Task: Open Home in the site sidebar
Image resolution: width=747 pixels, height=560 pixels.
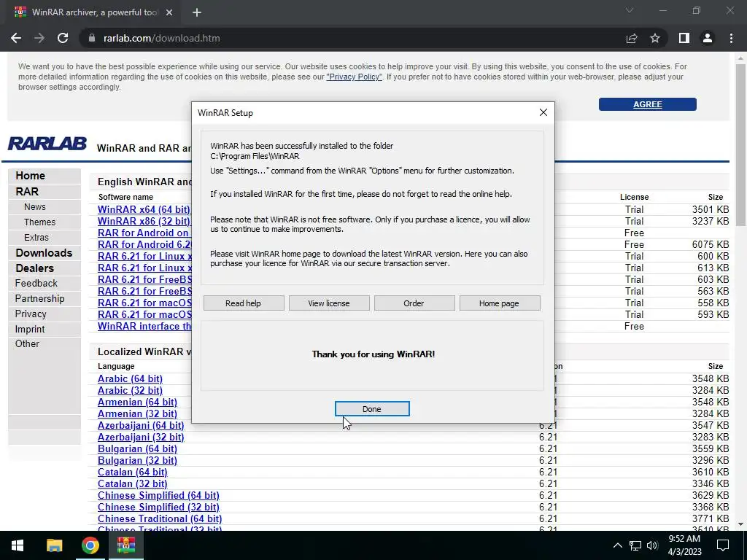Action: 30,175
